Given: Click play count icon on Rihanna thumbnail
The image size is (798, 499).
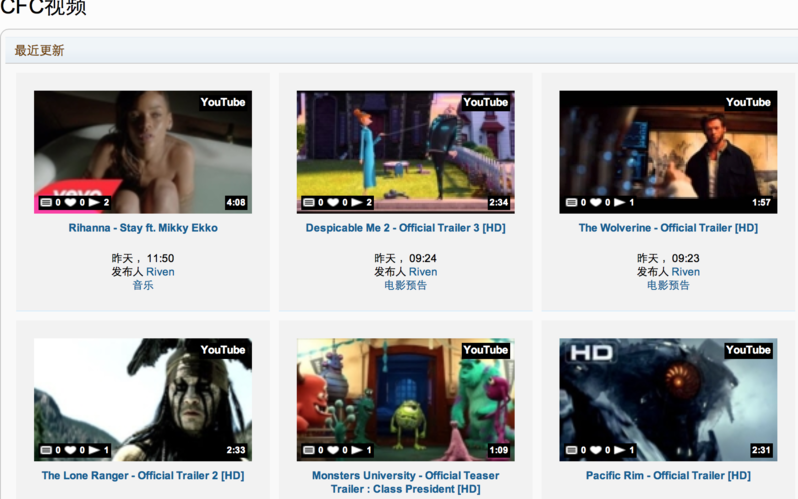Looking at the screenshot, I should [93, 202].
